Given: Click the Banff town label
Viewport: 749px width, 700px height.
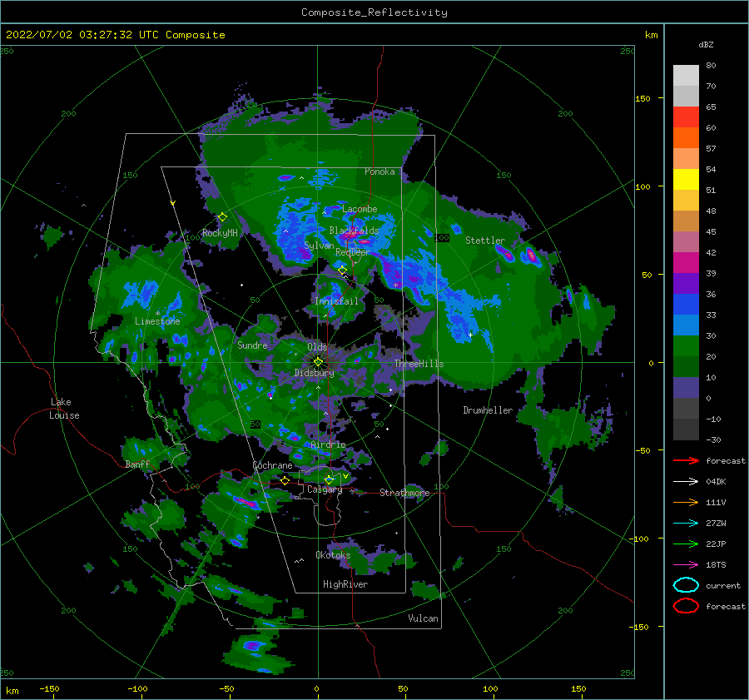Looking at the screenshot, I should pos(137,464).
